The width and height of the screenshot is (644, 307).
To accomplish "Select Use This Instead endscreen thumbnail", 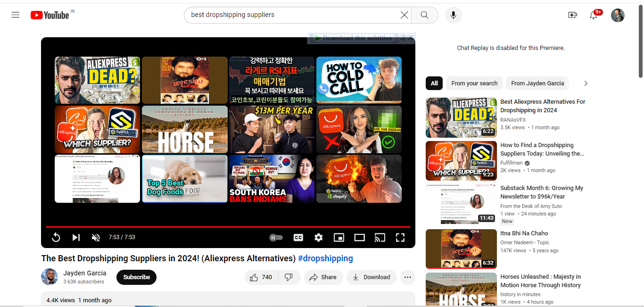I will (x=359, y=130).
